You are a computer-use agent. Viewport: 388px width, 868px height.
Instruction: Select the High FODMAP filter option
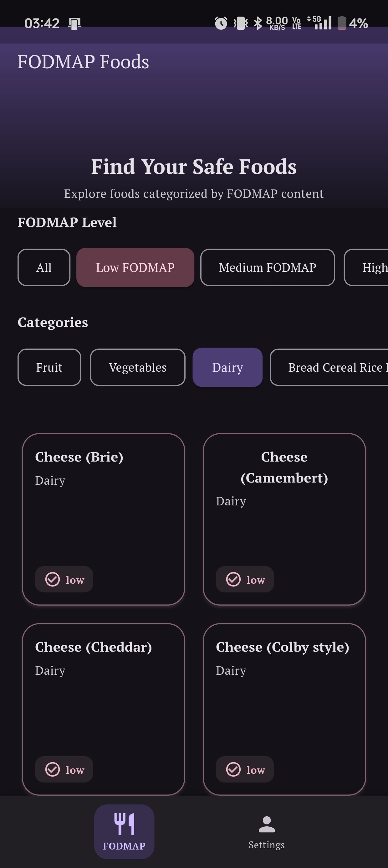(372, 267)
